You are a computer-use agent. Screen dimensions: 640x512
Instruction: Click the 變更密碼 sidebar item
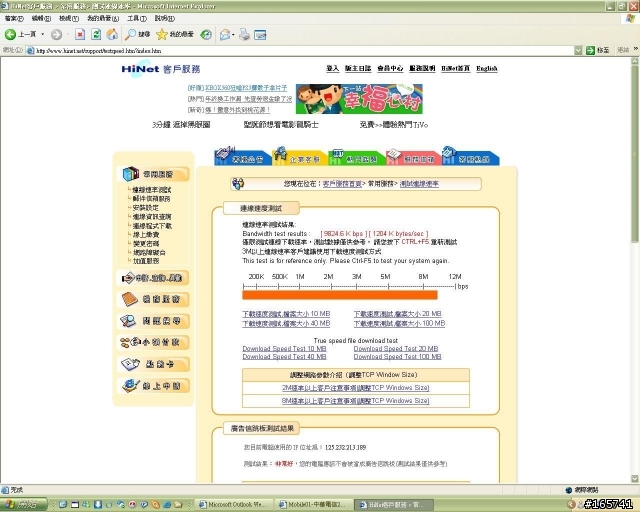146,243
